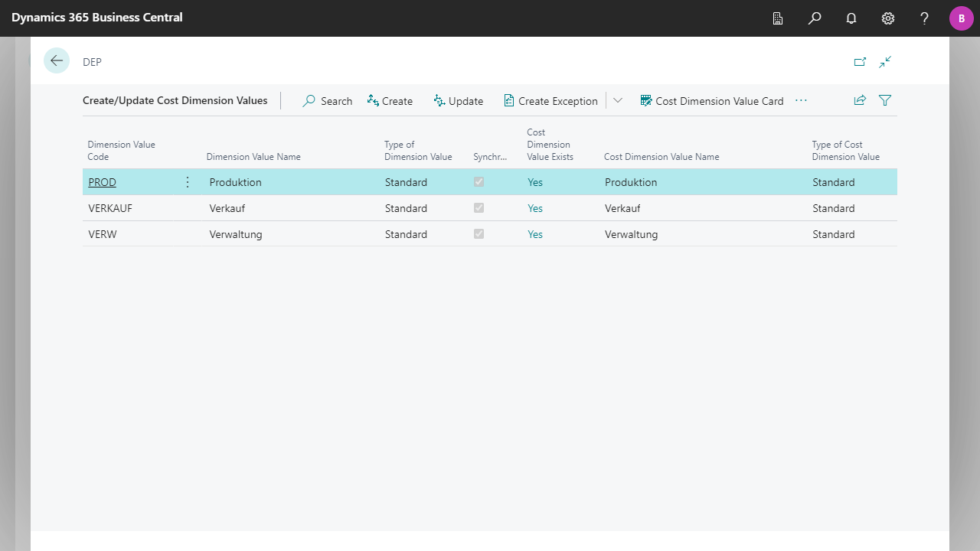Open the settings gear menu
This screenshot has width=980, height=551.
point(888,18)
